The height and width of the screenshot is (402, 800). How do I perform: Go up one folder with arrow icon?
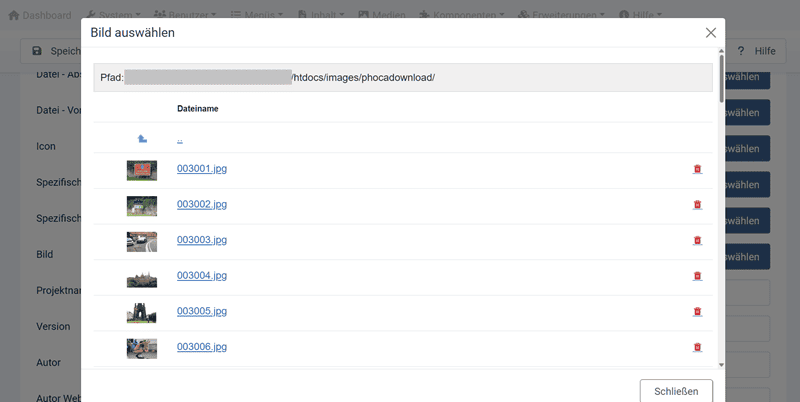[142, 138]
